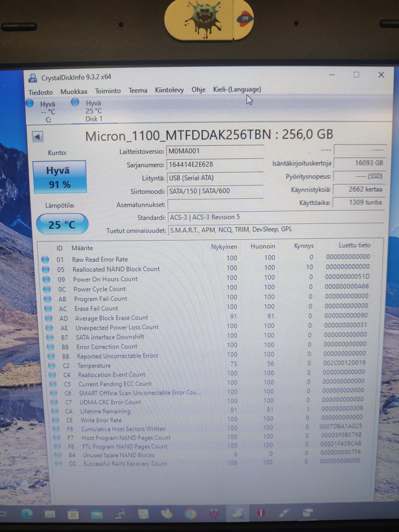This screenshot has height=532, width=399.
Task: Click status circle of Reallocated NAND Block Count
Action: pos(46,270)
